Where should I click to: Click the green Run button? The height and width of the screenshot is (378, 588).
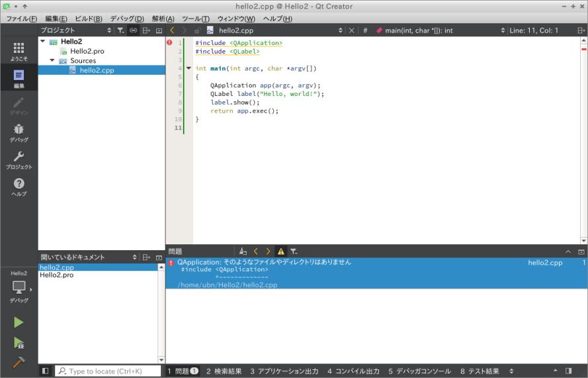tap(19, 322)
